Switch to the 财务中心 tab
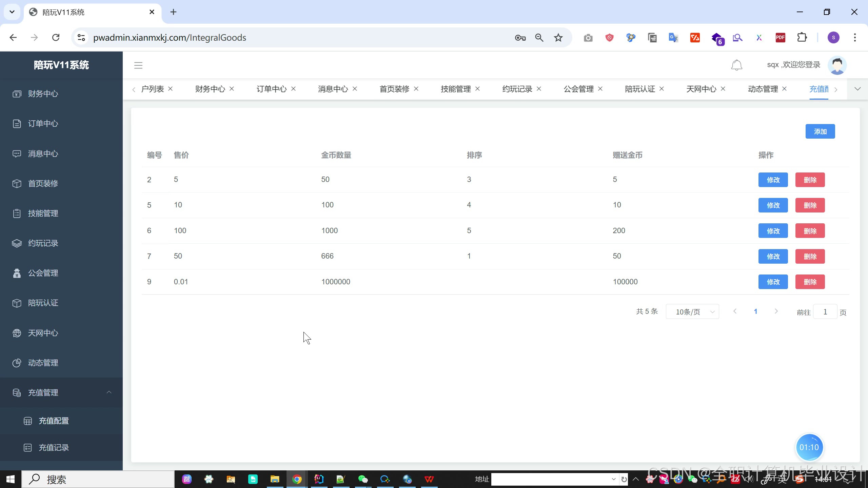This screenshot has height=488, width=868. tap(210, 89)
